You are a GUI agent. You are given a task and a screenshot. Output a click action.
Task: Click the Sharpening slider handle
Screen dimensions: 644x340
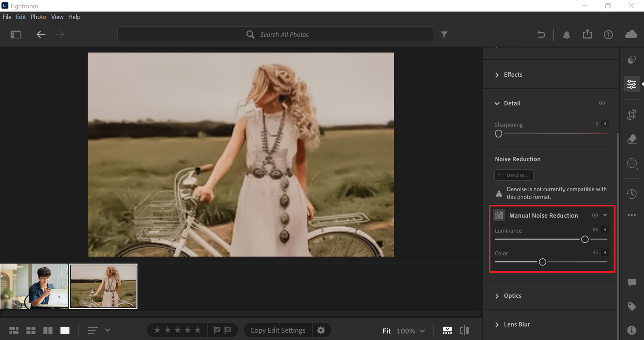[498, 133]
